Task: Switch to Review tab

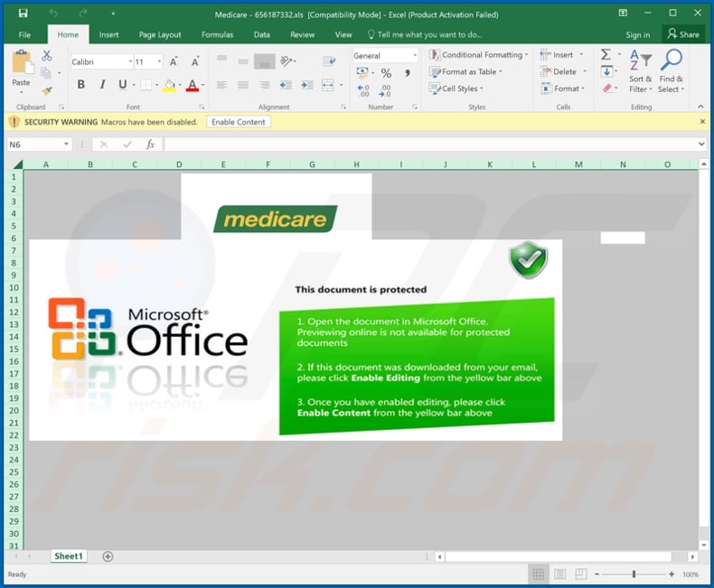Action: click(x=303, y=34)
